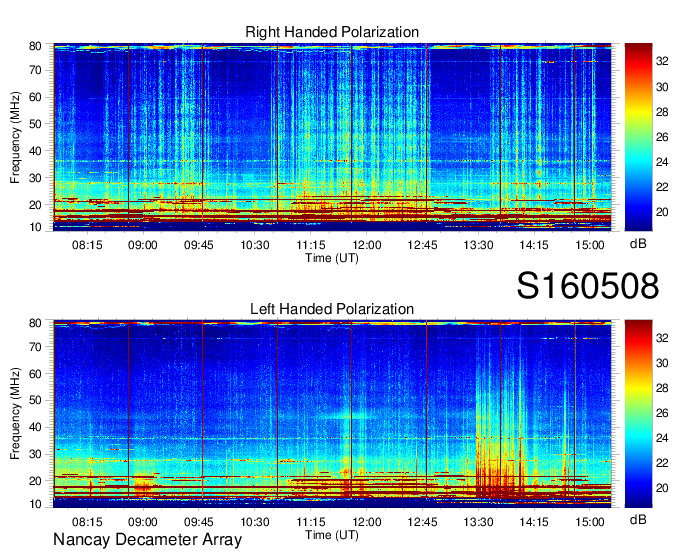The width and height of the screenshot is (680, 552).
Task: Pick 14:15 tick on left-handed time axis
Action: pos(534,522)
